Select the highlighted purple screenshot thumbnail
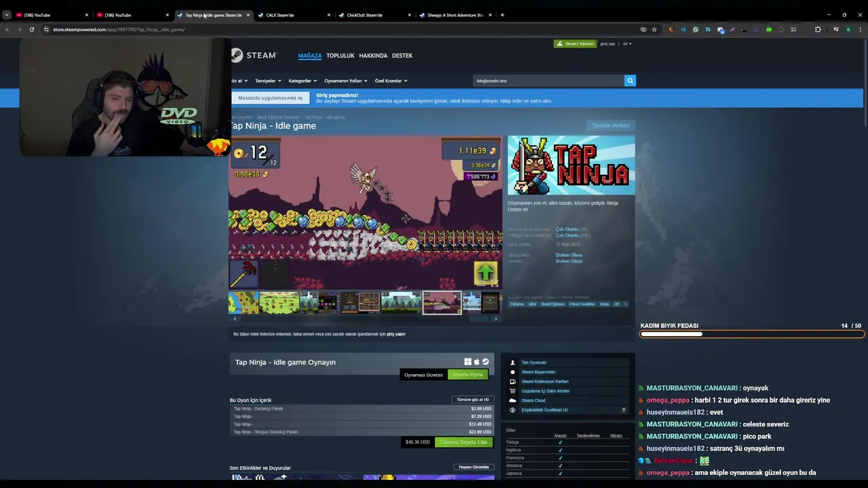This screenshot has height=488, width=868. coord(442,302)
